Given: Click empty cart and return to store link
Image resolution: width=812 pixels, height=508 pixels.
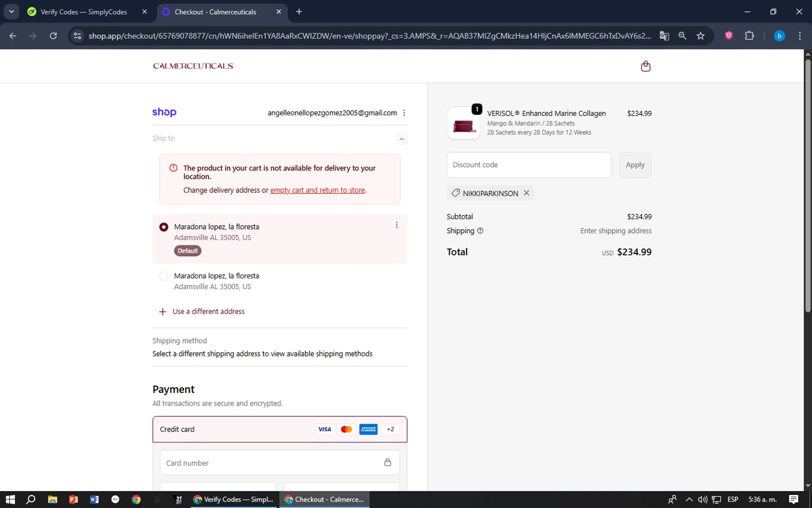Looking at the screenshot, I should point(317,190).
